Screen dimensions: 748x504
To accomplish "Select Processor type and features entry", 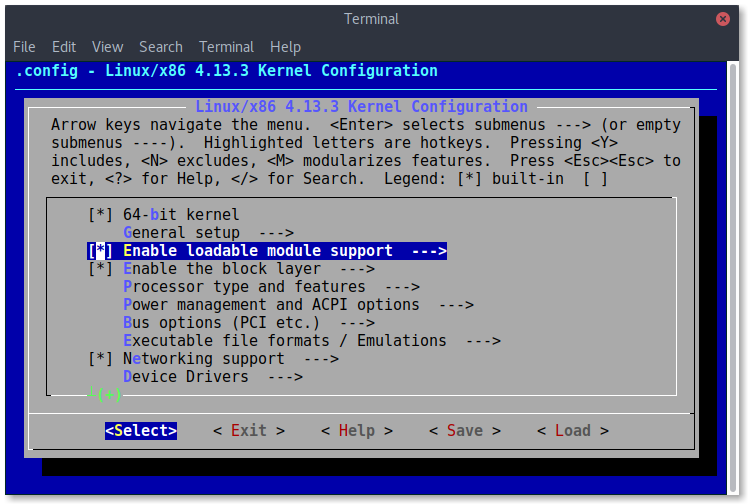I will [x=244, y=287].
